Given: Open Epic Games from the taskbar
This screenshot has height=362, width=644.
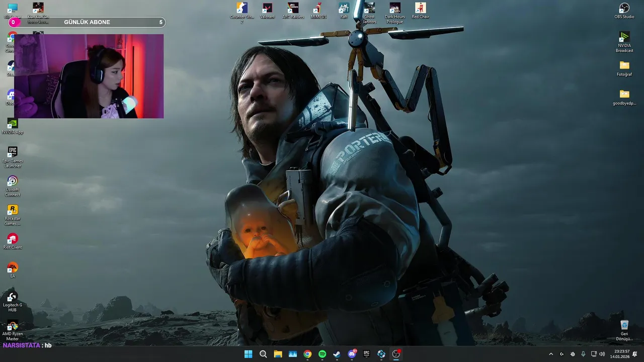Looking at the screenshot, I should 366,354.
